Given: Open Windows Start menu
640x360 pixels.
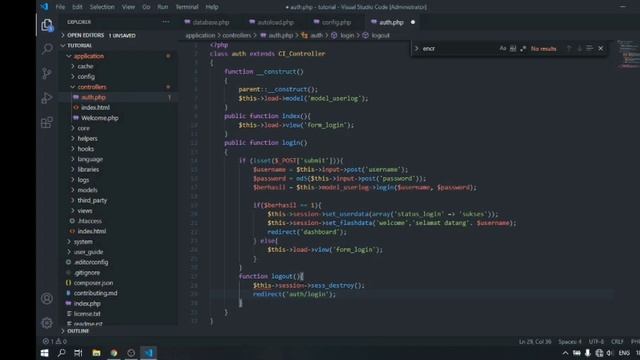Looking at the screenshot, I should (44, 353).
